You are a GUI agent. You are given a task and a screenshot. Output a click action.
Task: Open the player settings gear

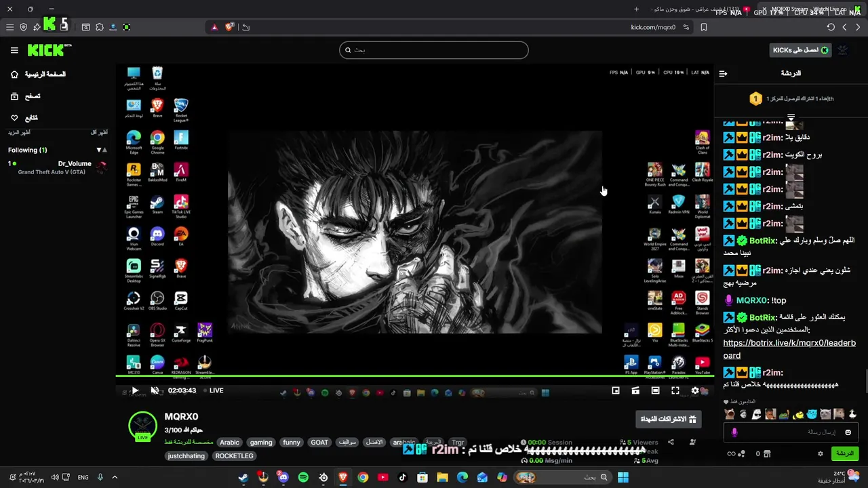click(695, 390)
